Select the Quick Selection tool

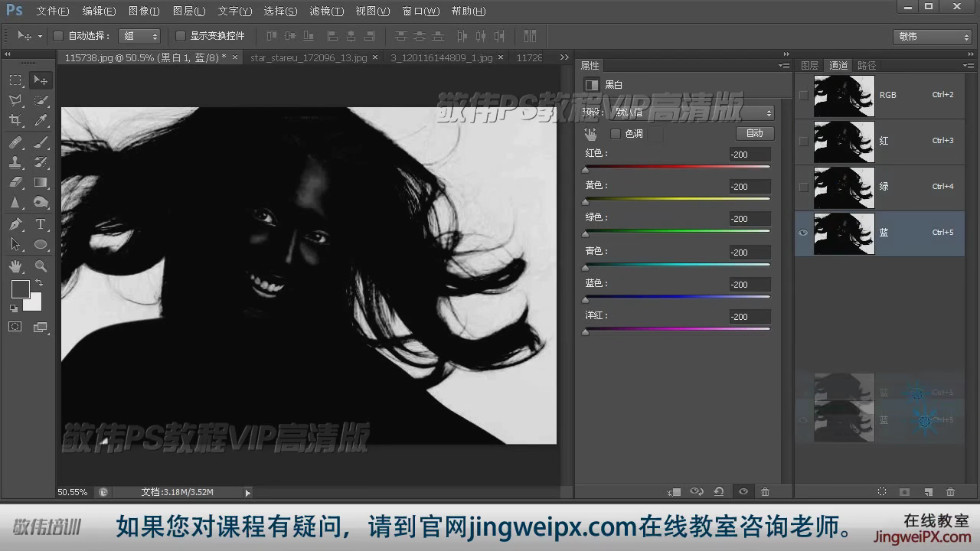[x=41, y=100]
